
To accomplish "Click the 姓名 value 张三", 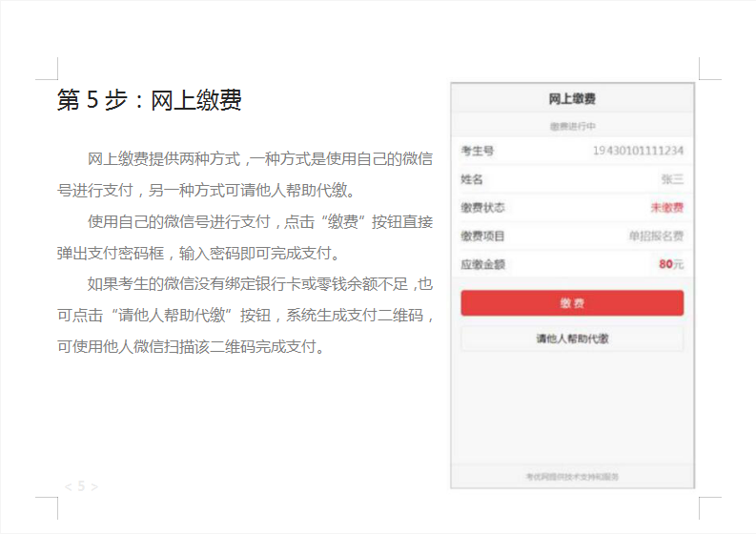I will tap(672, 179).
